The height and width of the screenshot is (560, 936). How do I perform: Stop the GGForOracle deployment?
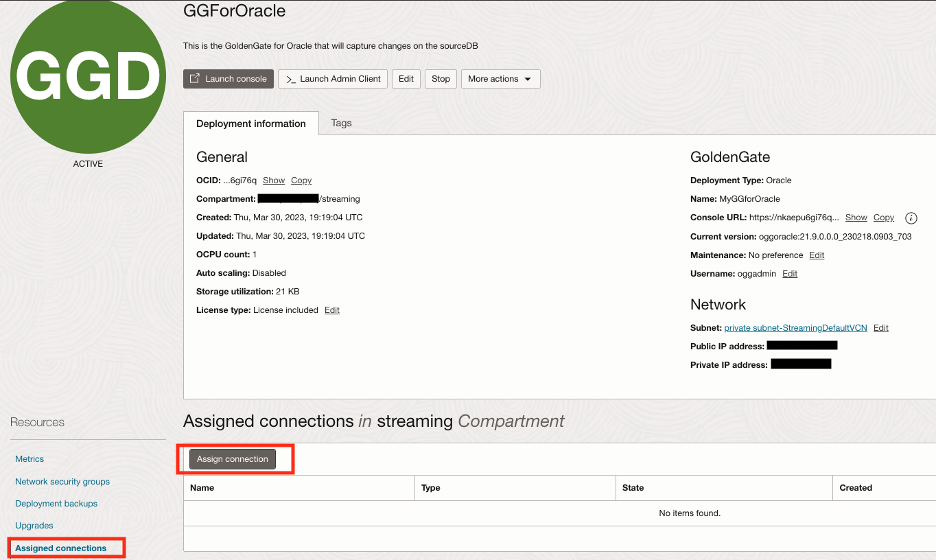[x=441, y=79]
